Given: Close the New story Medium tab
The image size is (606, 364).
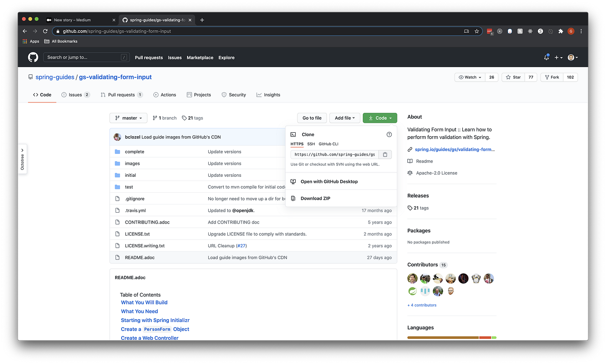Looking at the screenshot, I should (114, 20).
